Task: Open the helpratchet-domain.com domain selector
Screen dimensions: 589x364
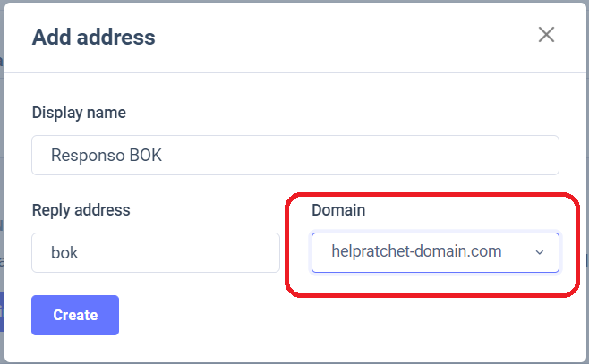Action: coord(435,252)
